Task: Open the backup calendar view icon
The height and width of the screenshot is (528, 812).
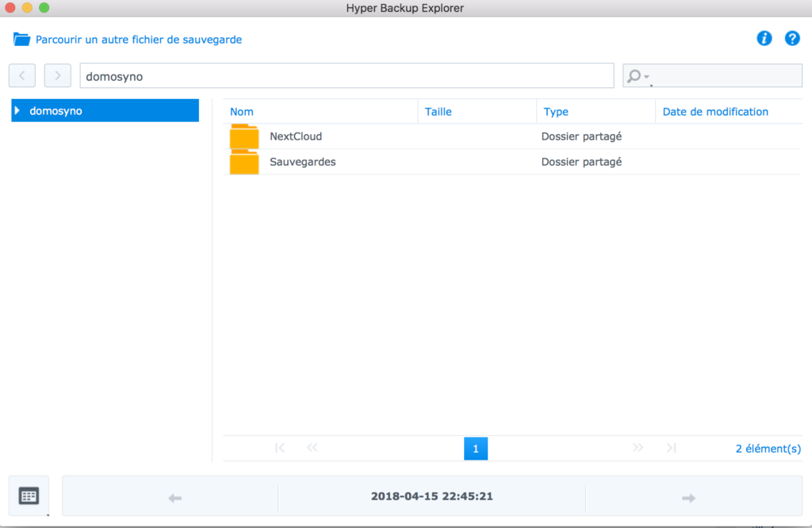Action: pos(29,496)
